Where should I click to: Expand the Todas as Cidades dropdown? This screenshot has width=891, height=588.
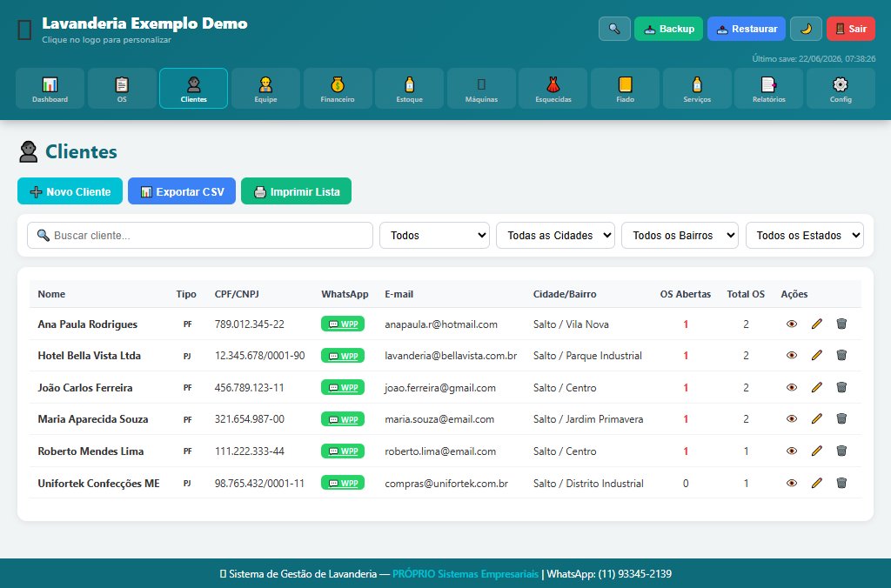coord(555,235)
